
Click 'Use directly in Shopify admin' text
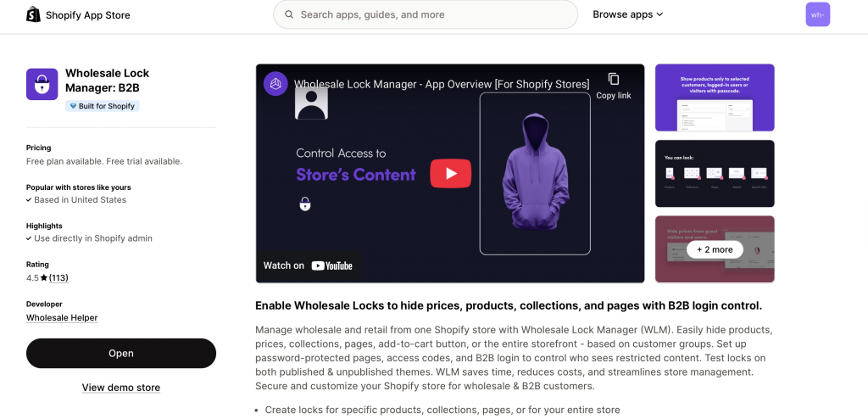[93, 238]
